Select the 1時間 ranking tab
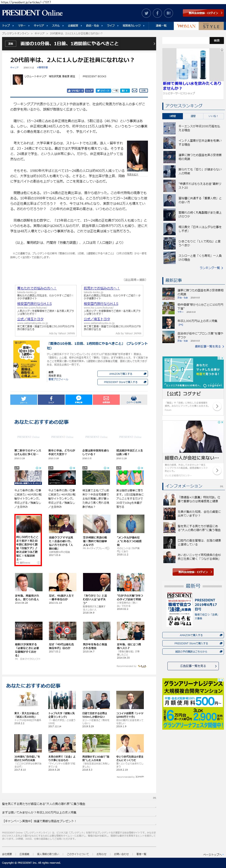 (172, 116)
